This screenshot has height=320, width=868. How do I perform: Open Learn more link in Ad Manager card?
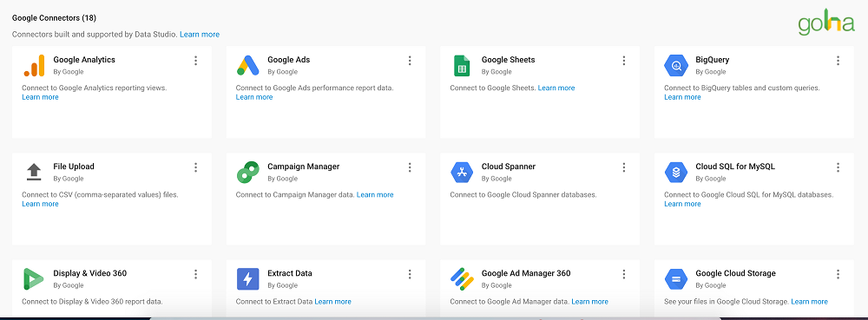point(589,301)
